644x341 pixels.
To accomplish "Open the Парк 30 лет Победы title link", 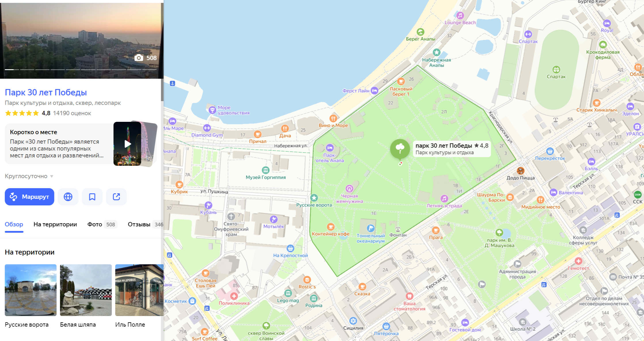I will [46, 92].
